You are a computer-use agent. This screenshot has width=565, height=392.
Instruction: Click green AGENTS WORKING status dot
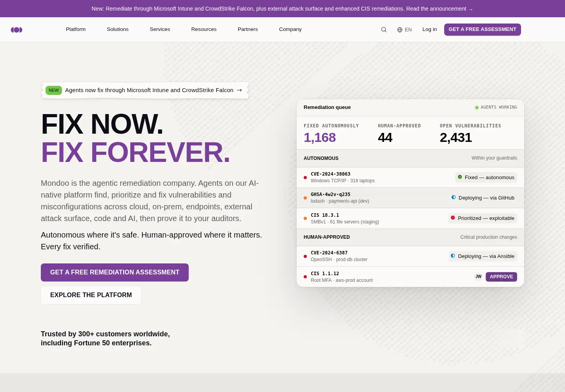tap(477, 107)
